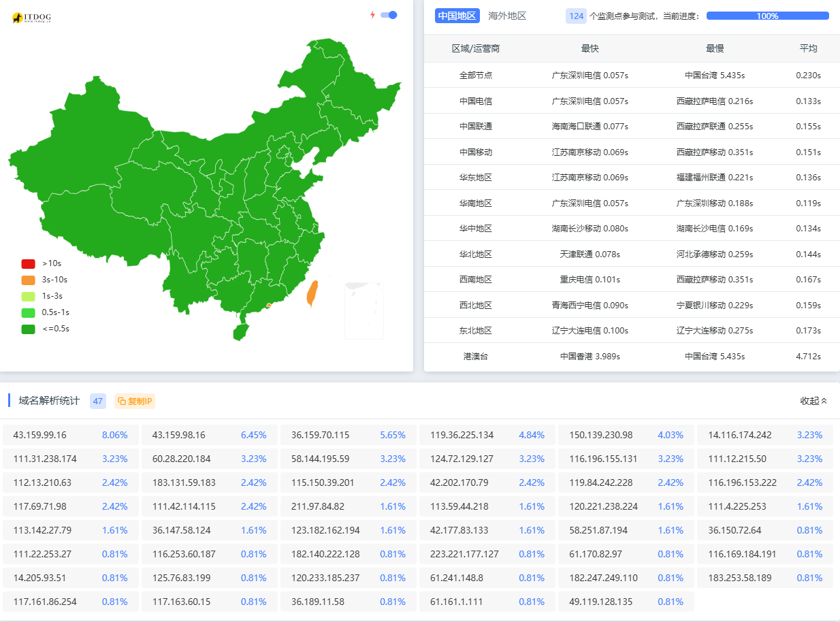Click the 复制IP button
The width and height of the screenshot is (840, 622).
pos(135,401)
